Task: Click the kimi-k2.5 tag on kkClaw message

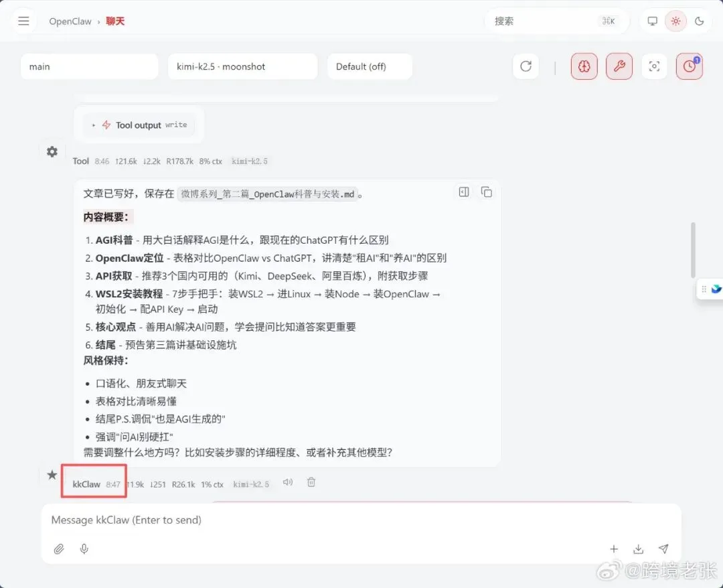Action: [x=251, y=484]
